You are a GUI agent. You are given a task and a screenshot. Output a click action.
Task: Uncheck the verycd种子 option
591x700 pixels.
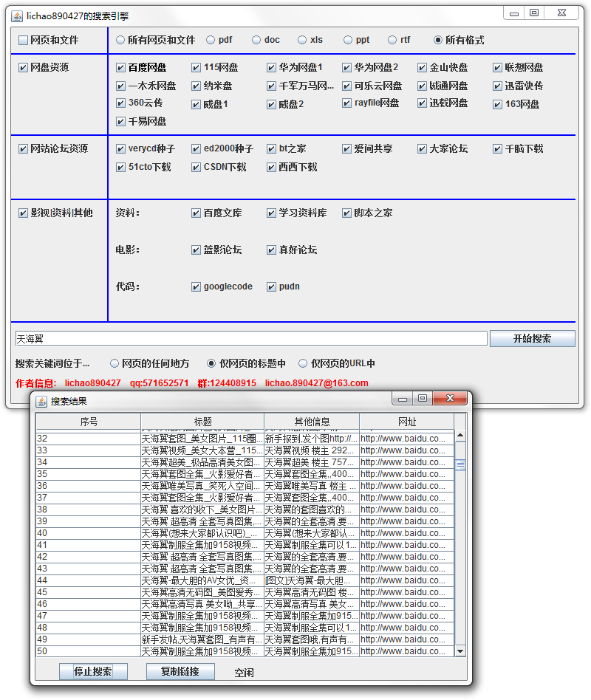121,149
